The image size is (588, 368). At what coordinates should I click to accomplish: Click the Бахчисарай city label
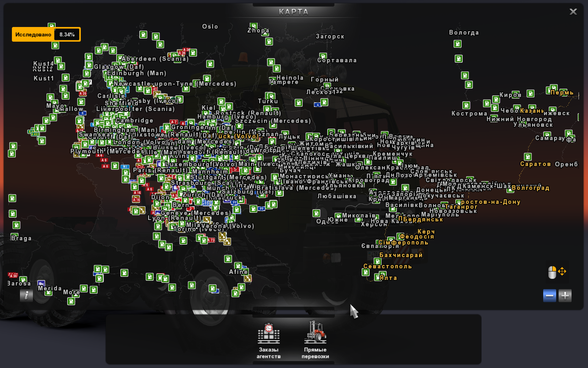tap(401, 255)
